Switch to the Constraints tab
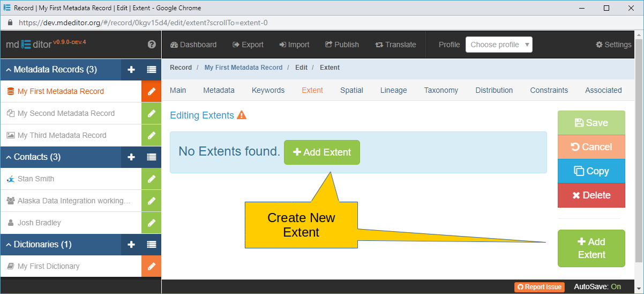The height and width of the screenshot is (294, 644). click(x=549, y=90)
